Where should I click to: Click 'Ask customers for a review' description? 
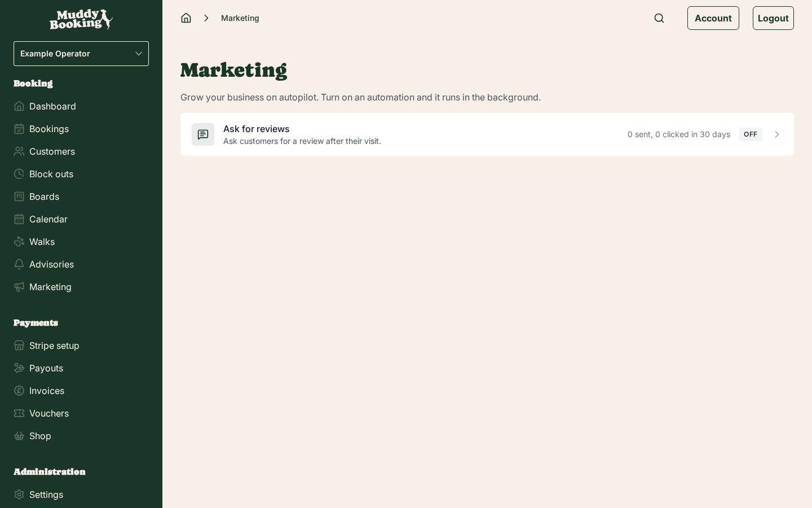tap(302, 141)
